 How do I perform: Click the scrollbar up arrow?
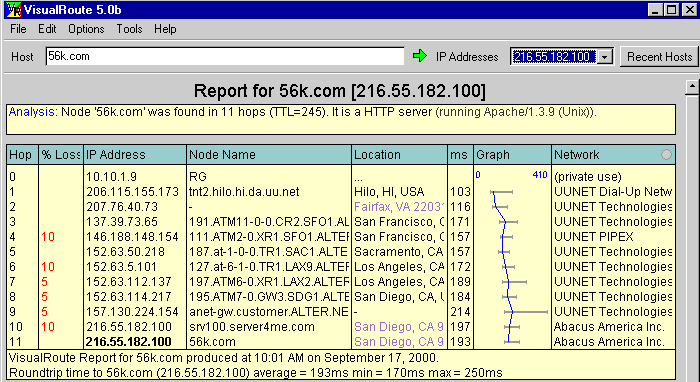click(692, 86)
